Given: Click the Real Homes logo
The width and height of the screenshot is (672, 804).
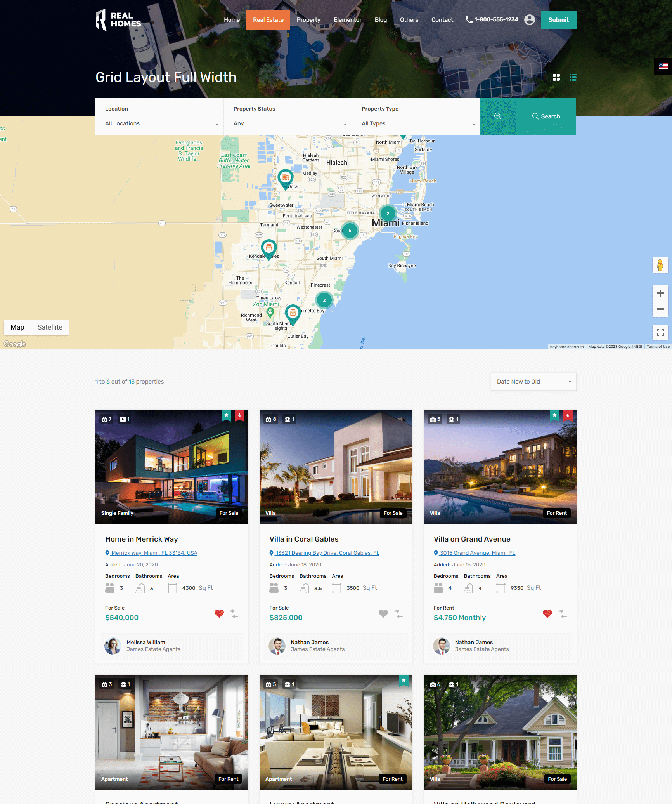Looking at the screenshot, I should [118, 20].
